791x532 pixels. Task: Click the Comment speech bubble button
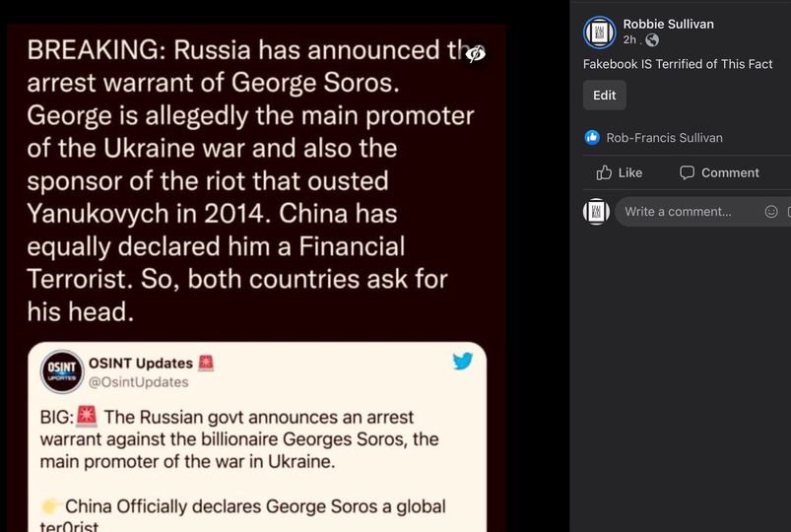pos(719,172)
